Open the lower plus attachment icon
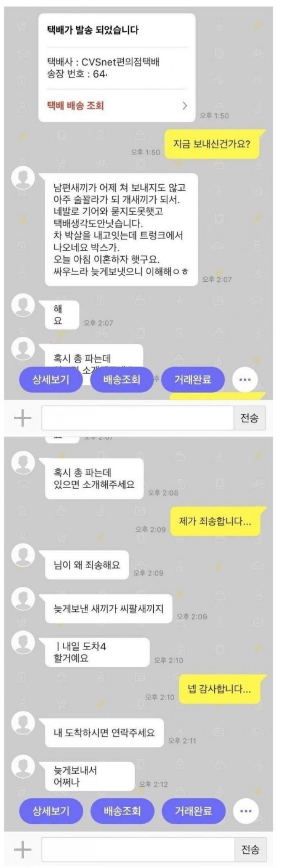This screenshot has width=306, height=868. (x=23, y=849)
